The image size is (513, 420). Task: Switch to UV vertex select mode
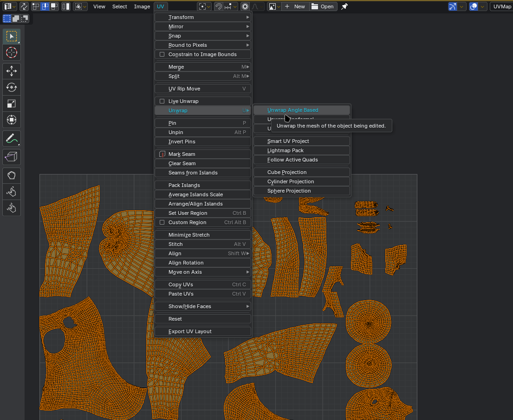pos(36,6)
